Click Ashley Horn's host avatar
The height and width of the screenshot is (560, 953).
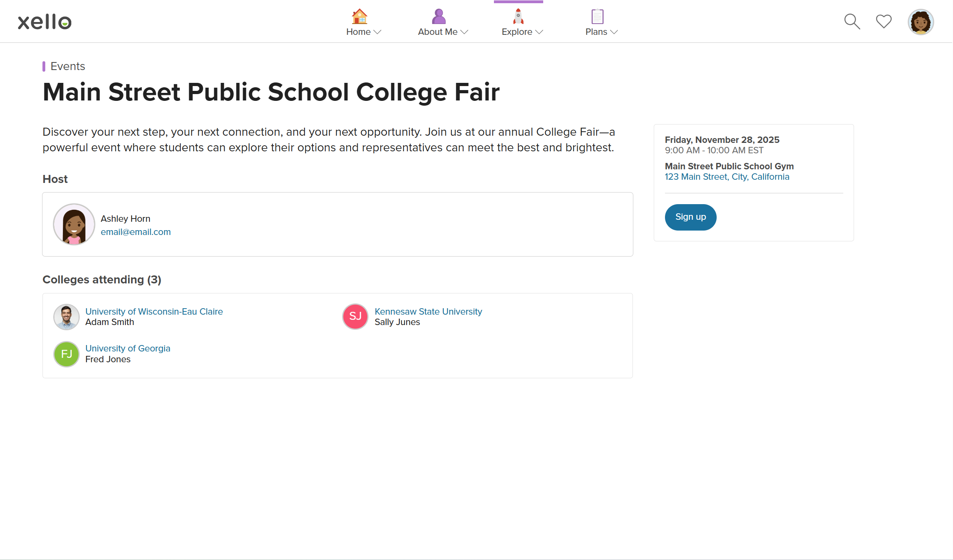74,224
